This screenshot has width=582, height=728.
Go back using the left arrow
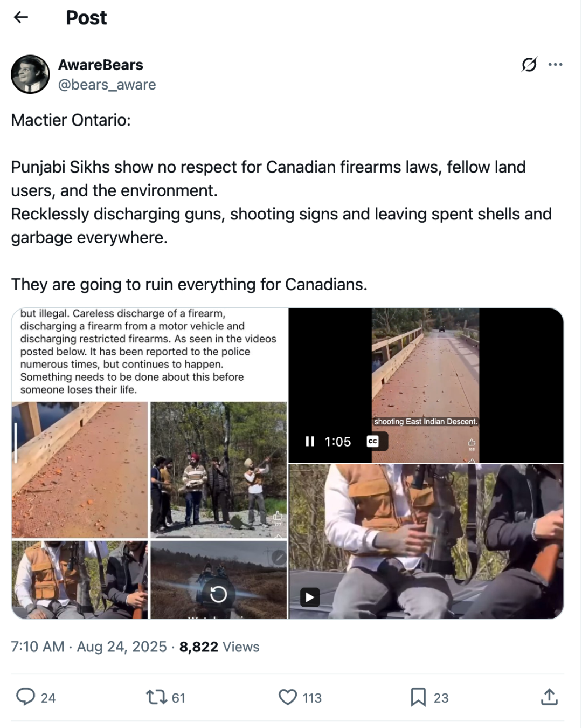(x=21, y=17)
